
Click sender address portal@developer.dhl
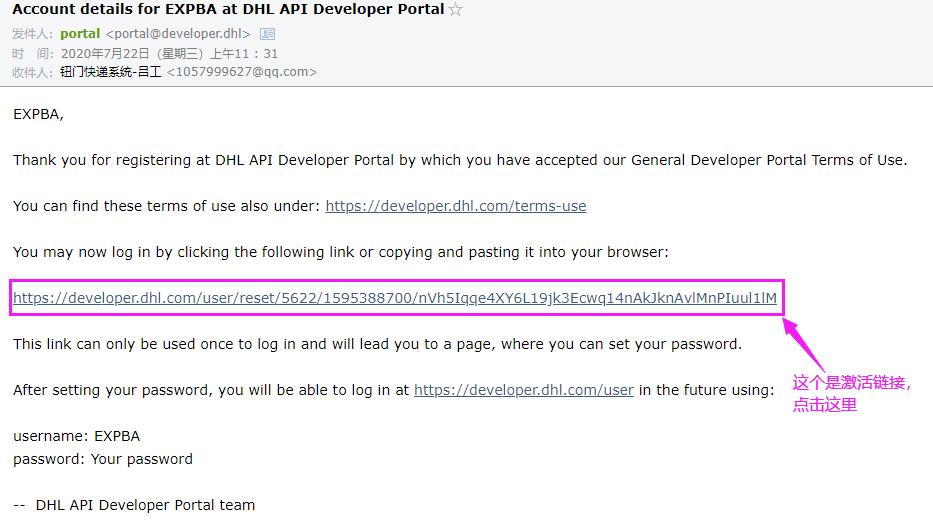[178, 34]
